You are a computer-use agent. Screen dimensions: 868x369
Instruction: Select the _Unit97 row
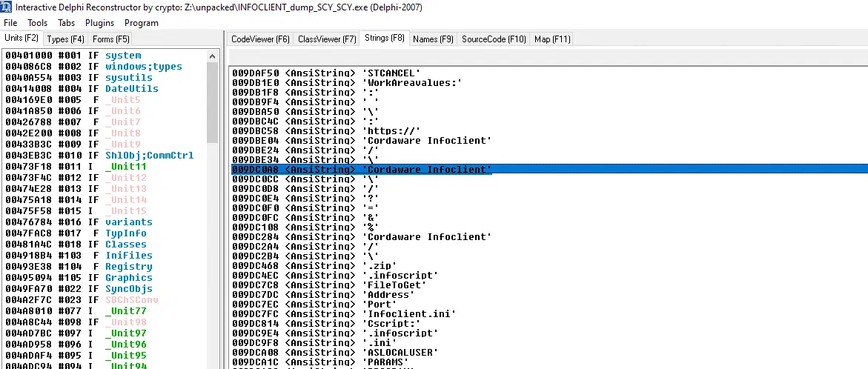coord(105,333)
